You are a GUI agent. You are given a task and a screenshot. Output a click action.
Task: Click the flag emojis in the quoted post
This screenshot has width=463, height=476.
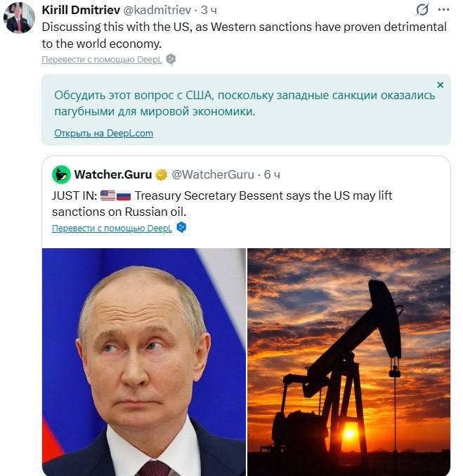[x=116, y=195]
